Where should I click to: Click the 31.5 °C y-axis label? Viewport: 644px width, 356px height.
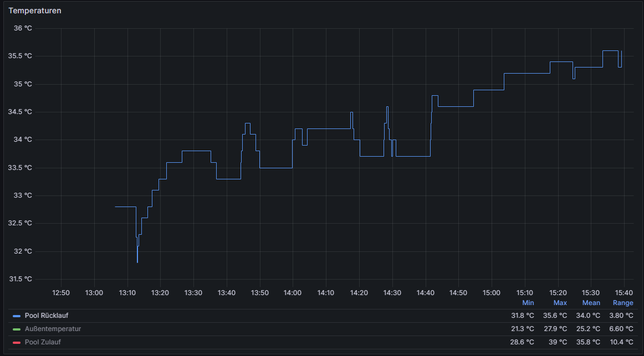(21, 279)
